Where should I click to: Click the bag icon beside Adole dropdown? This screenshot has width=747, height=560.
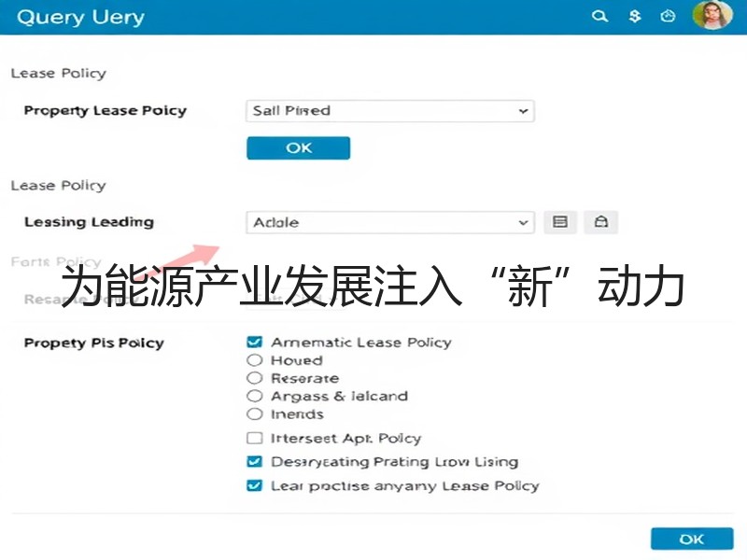pos(600,222)
